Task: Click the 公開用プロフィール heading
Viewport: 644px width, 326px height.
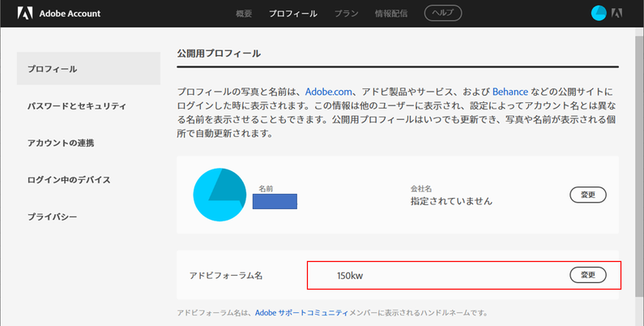Action: (219, 54)
